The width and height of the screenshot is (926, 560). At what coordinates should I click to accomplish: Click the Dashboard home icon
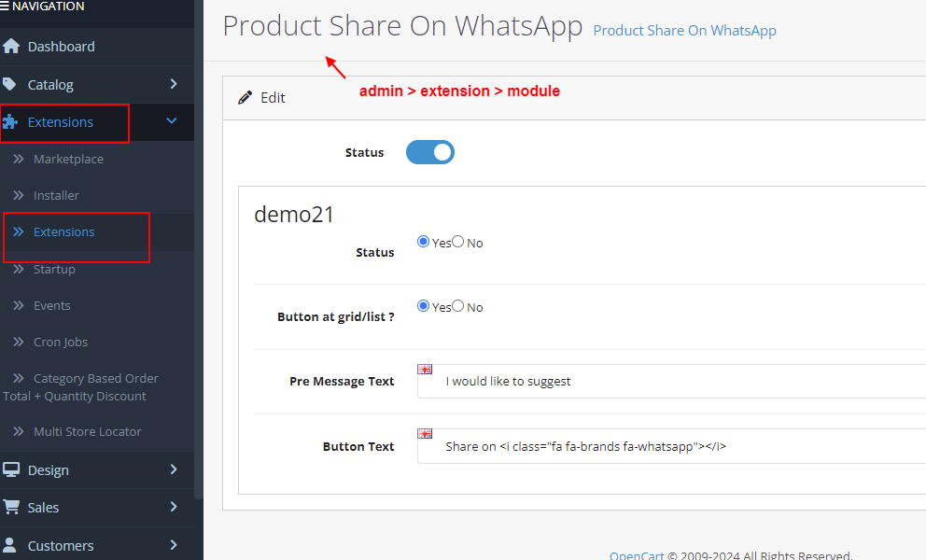coord(10,46)
